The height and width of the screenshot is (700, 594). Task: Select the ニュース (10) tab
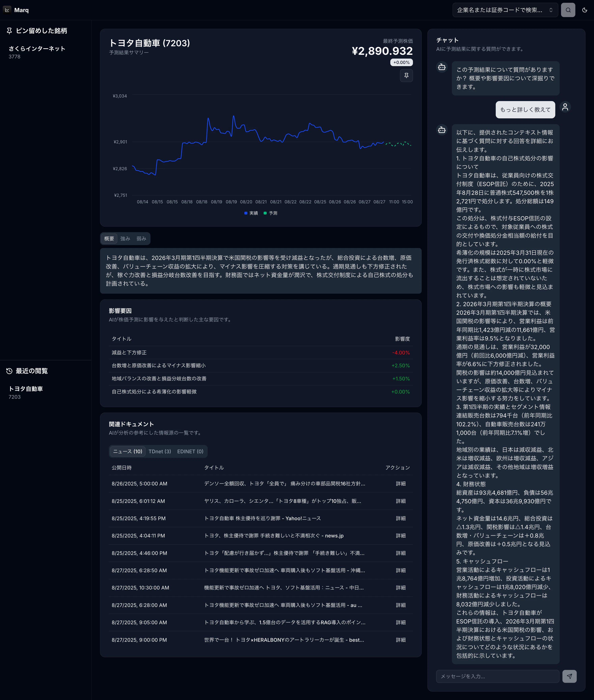point(128,451)
